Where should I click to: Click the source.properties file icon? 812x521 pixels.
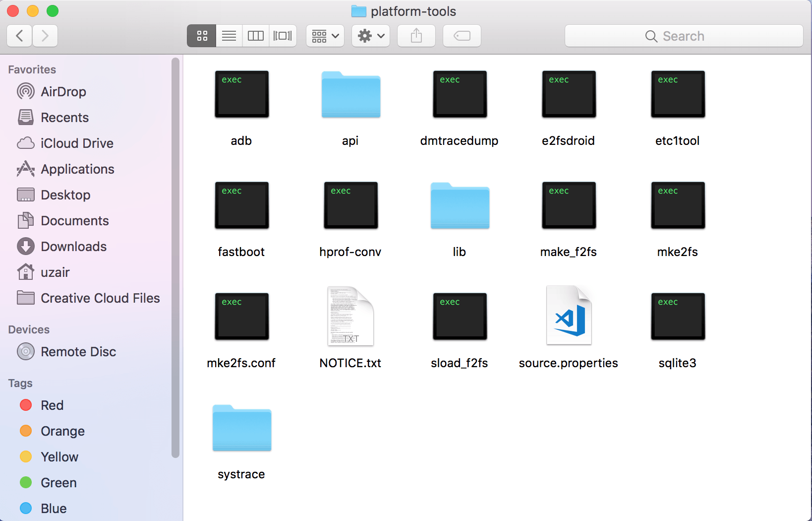point(569,316)
